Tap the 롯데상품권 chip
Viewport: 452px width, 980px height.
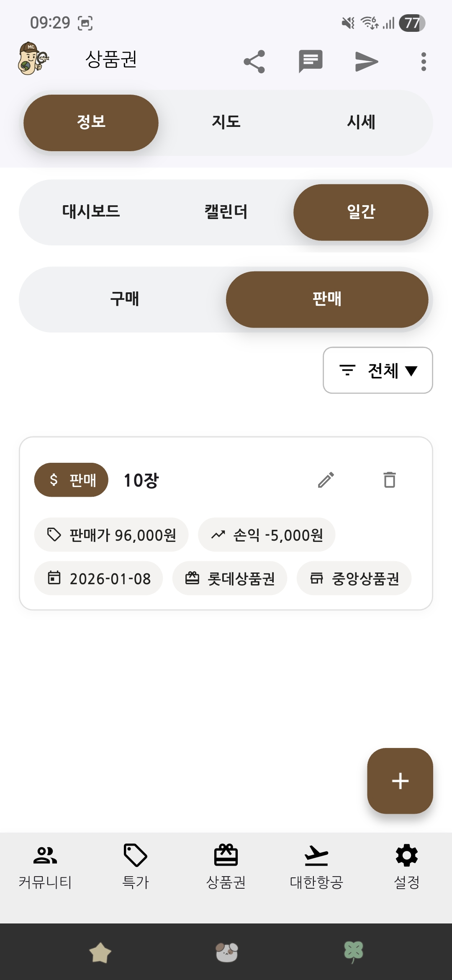229,578
